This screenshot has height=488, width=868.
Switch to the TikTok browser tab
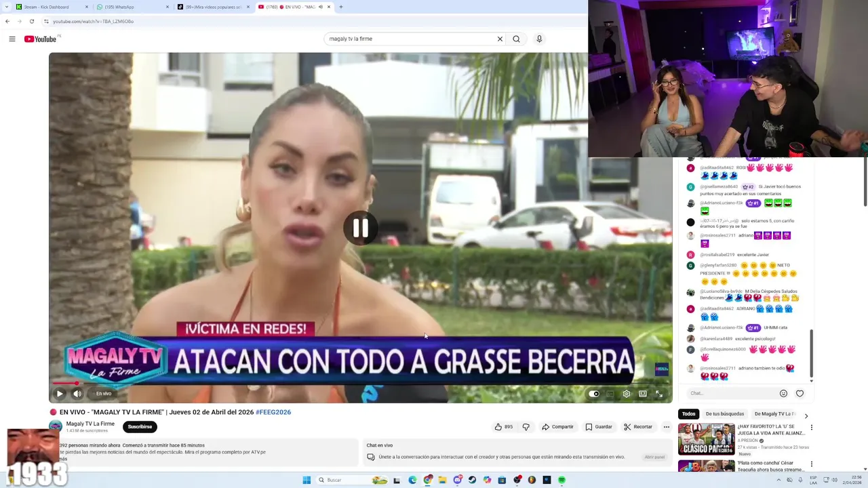tap(213, 7)
